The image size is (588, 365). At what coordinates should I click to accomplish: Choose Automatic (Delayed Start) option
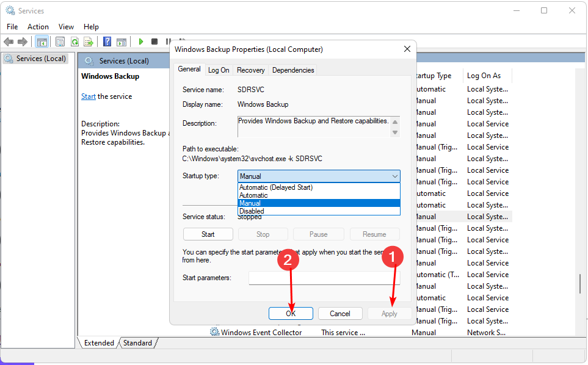[x=319, y=187]
